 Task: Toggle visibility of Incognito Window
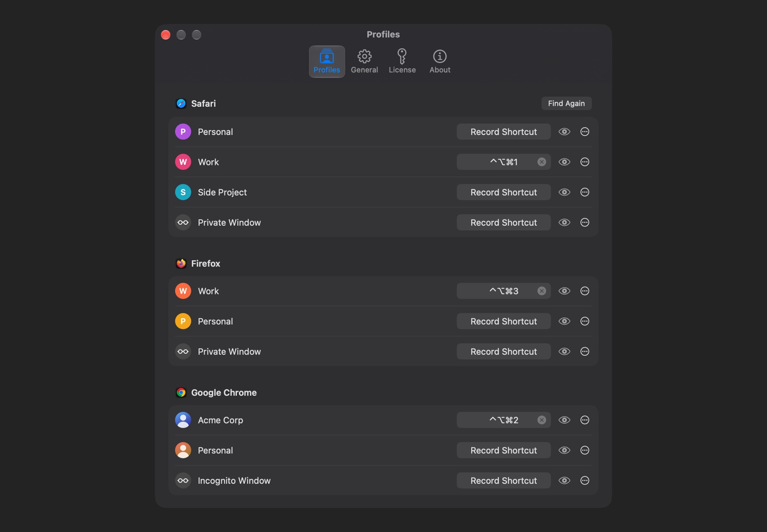click(x=564, y=480)
